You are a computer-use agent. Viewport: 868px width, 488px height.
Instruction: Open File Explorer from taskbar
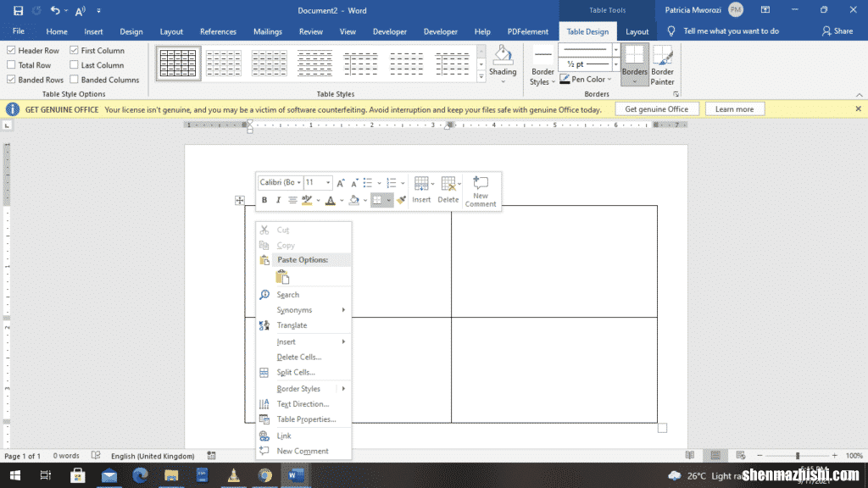171,475
